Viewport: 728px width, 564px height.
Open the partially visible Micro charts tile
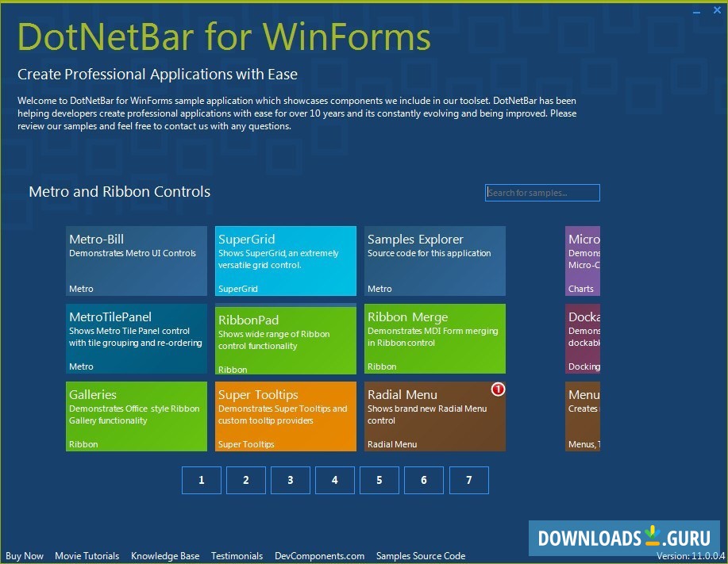tap(583, 261)
